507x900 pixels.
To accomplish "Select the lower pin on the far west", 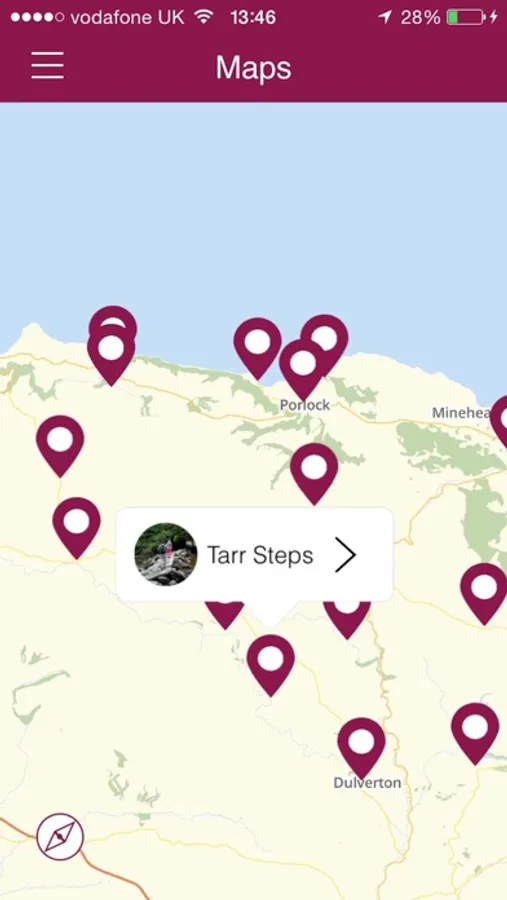I will 76,527.
